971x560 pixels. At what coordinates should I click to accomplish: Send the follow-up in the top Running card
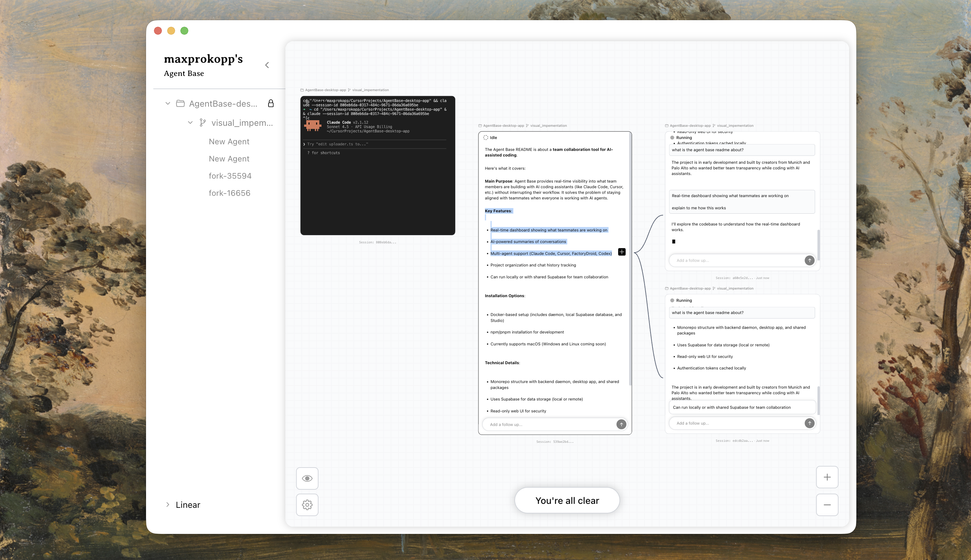tap(809, 261)
